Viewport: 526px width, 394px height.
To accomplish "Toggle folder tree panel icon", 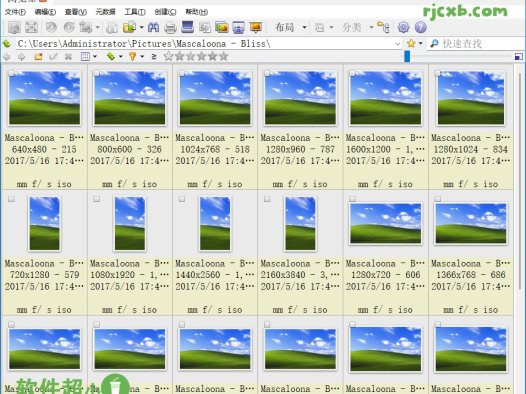I will [383, 27].
